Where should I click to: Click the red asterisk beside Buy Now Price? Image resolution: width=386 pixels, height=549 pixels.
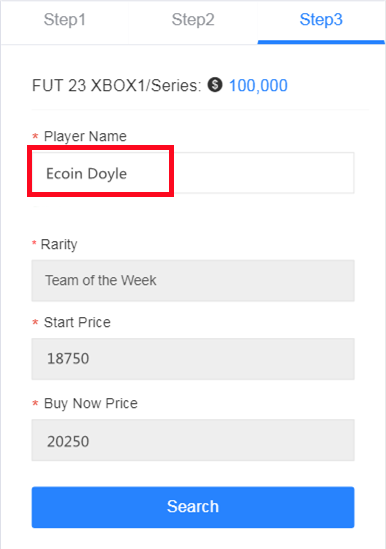pos(35,403)
